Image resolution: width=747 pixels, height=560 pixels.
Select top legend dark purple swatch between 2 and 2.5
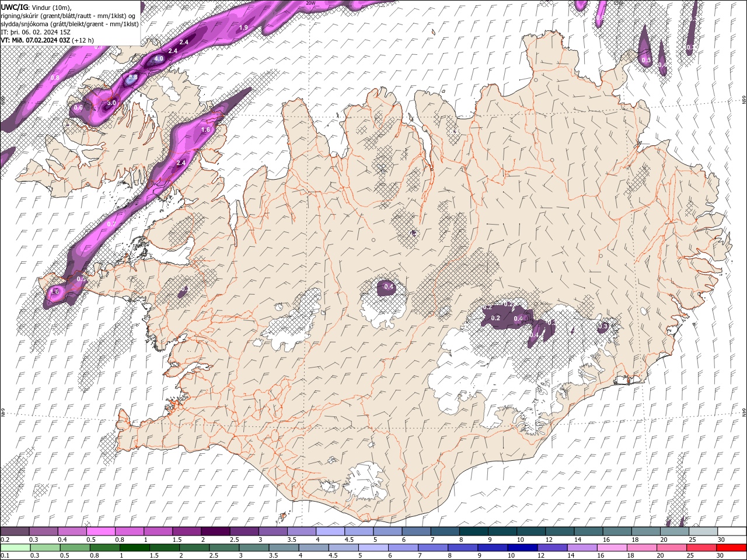215,531
